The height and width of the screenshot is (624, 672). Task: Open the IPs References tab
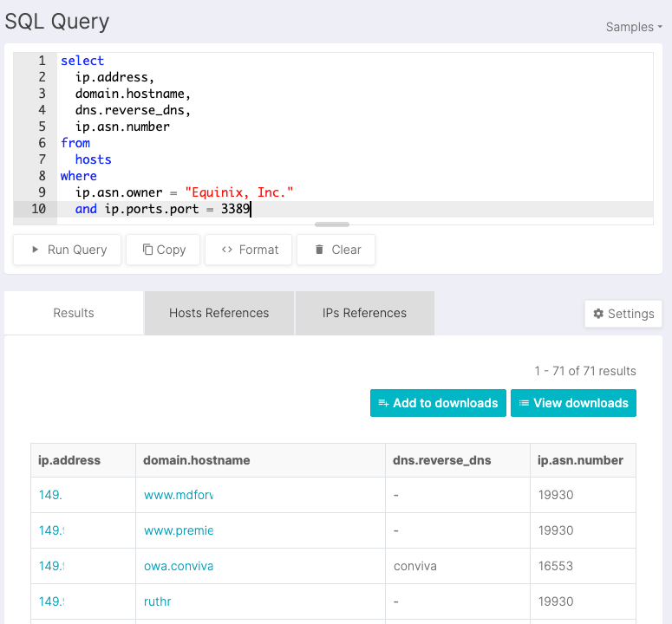365,313
